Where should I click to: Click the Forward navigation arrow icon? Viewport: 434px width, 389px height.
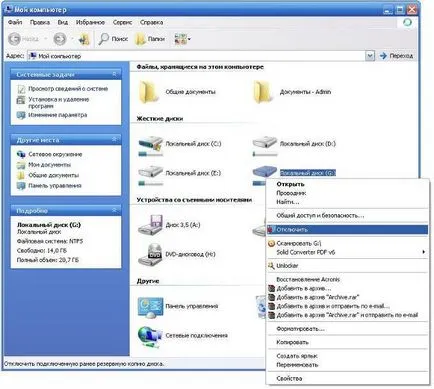(x=60, y=39)
